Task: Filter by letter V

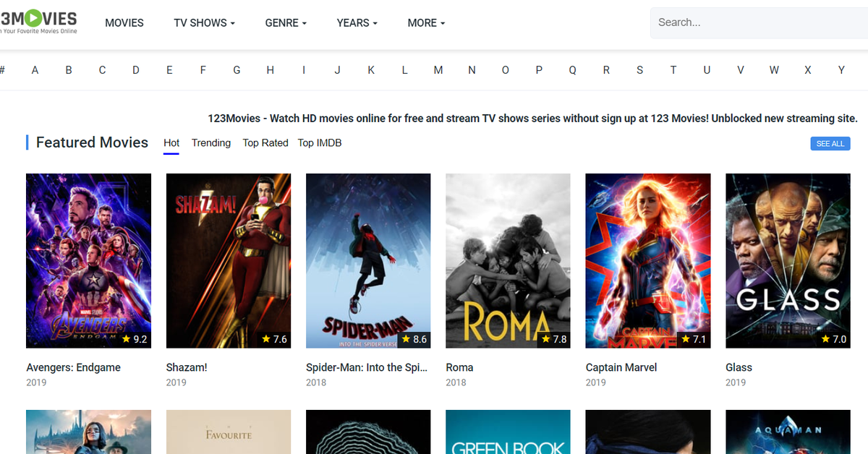Action: click(740, 70)
